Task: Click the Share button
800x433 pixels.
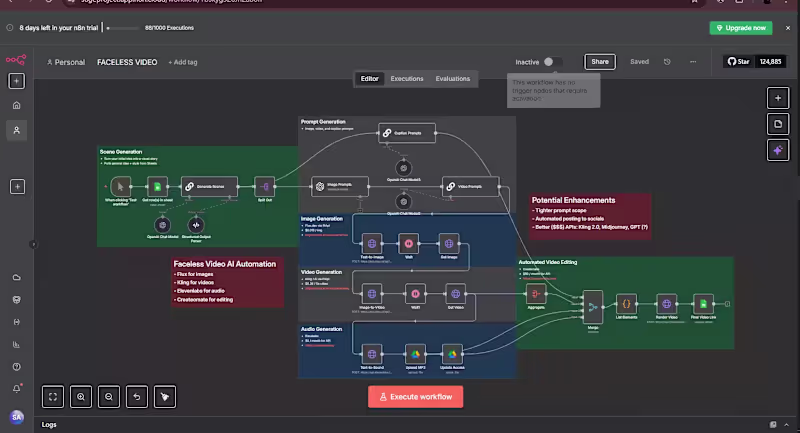Action: tap(600, 62)
